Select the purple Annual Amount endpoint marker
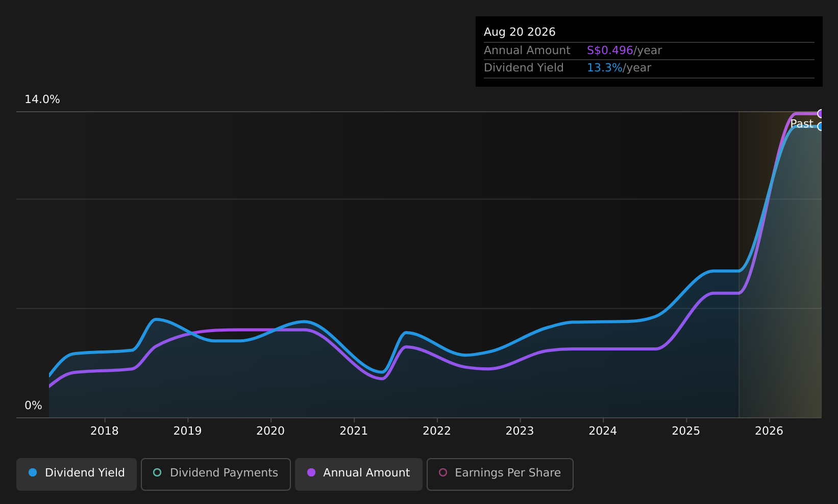The image size is (838, 504). pos(821,114)
